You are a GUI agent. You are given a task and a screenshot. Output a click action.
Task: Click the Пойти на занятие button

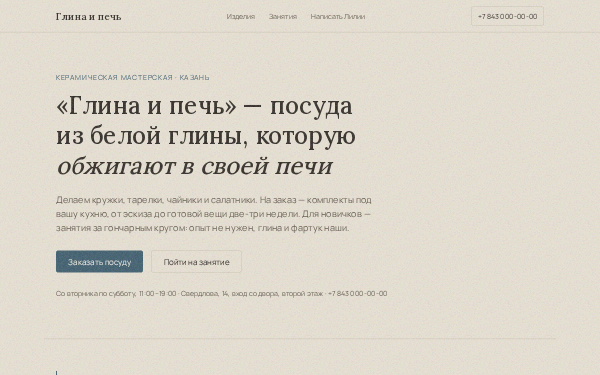click(x=196, y=262)
